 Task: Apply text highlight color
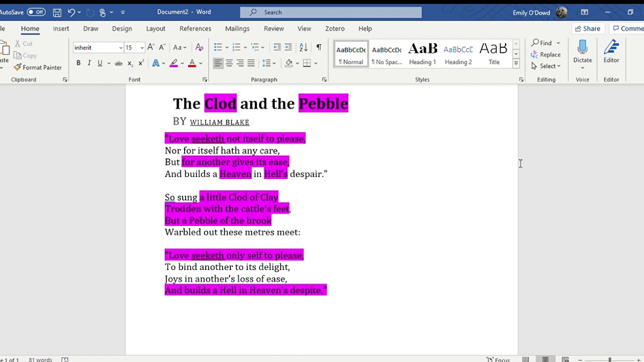coord(174,63)
